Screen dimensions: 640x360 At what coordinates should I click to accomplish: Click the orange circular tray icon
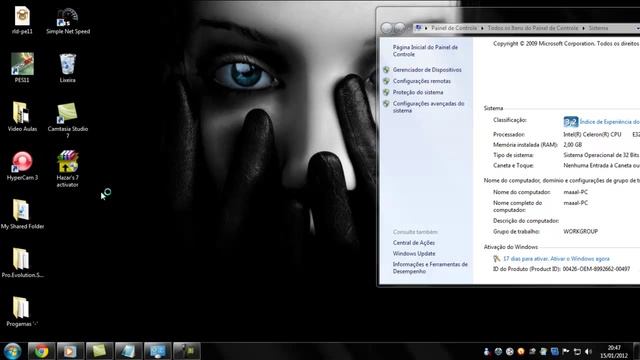click(520, 351)
